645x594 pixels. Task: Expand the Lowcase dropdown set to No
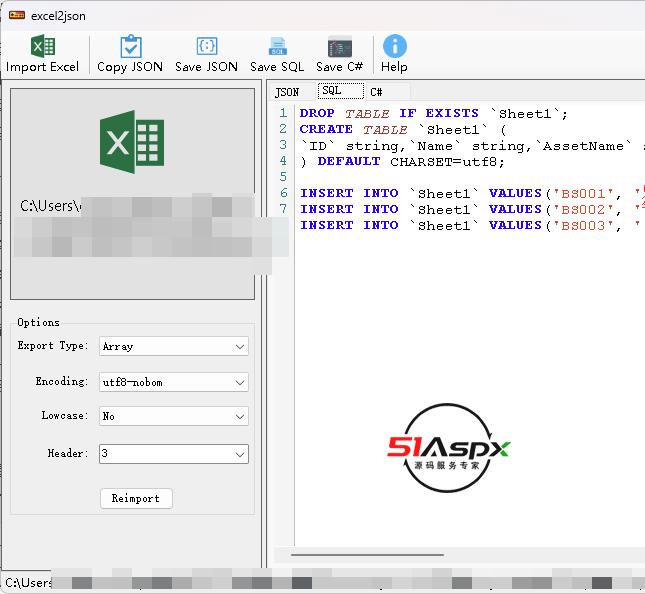point(173,416)
